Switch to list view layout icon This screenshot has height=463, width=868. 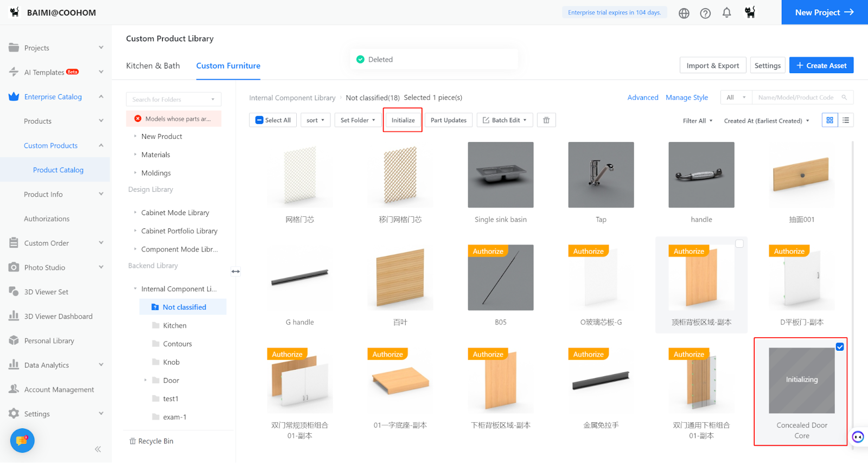[846, 120]
